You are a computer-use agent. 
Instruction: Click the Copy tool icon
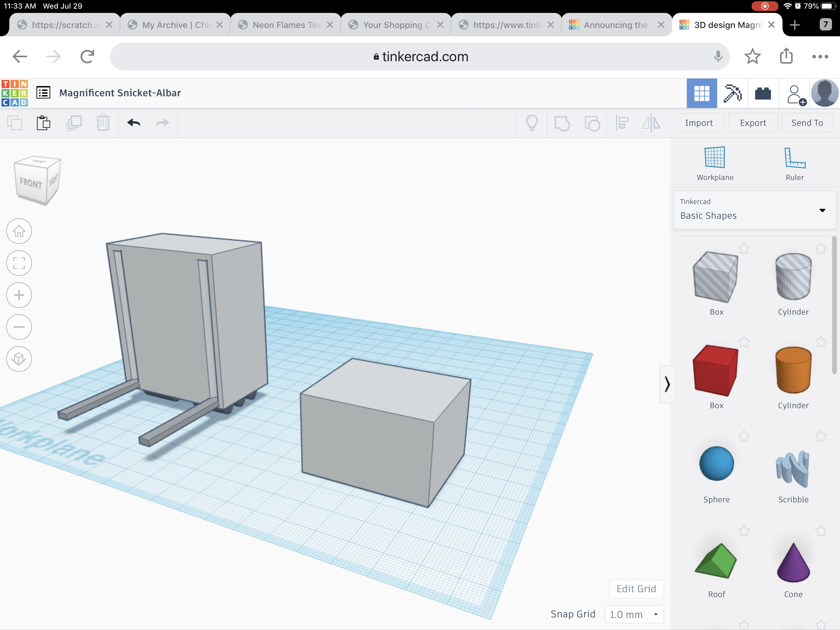[x=15, y=123]
